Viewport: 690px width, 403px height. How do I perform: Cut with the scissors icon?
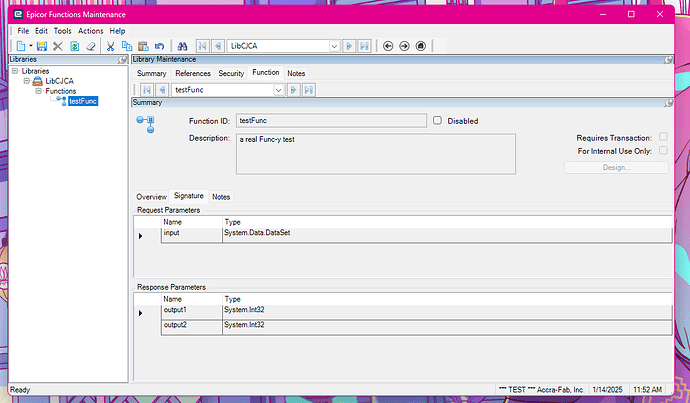click(110, 46)
